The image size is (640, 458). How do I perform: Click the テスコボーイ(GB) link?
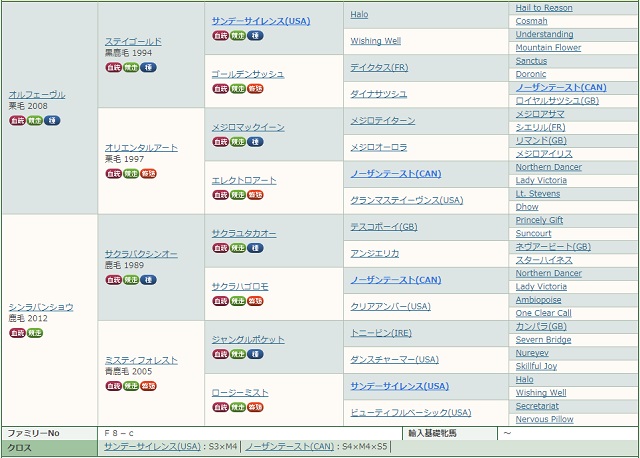click(384, 227)
